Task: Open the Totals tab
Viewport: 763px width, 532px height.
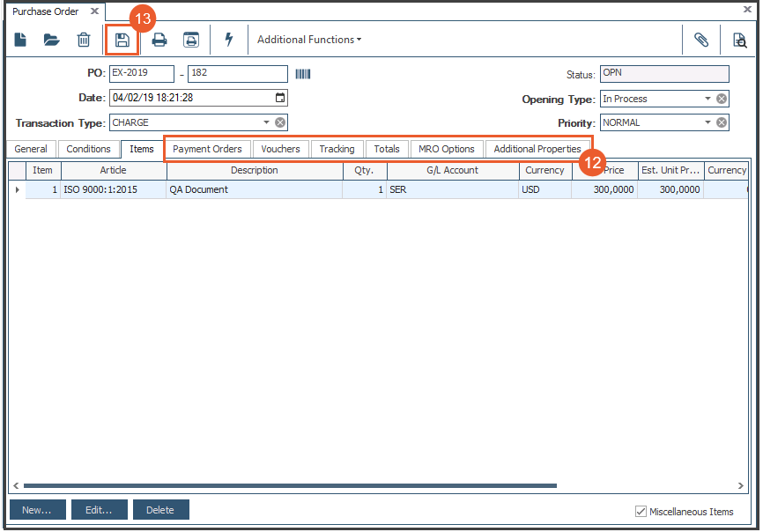Action: click(x=387, y=149)
